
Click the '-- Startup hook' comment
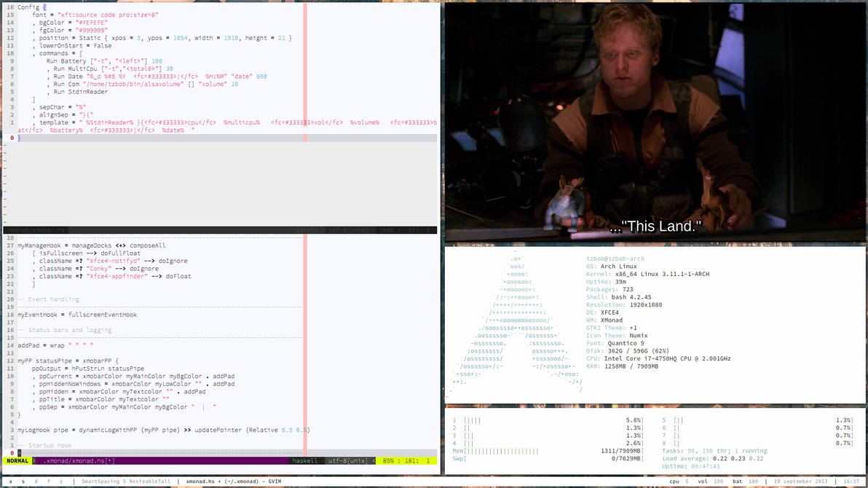click(x=44, y=445)
